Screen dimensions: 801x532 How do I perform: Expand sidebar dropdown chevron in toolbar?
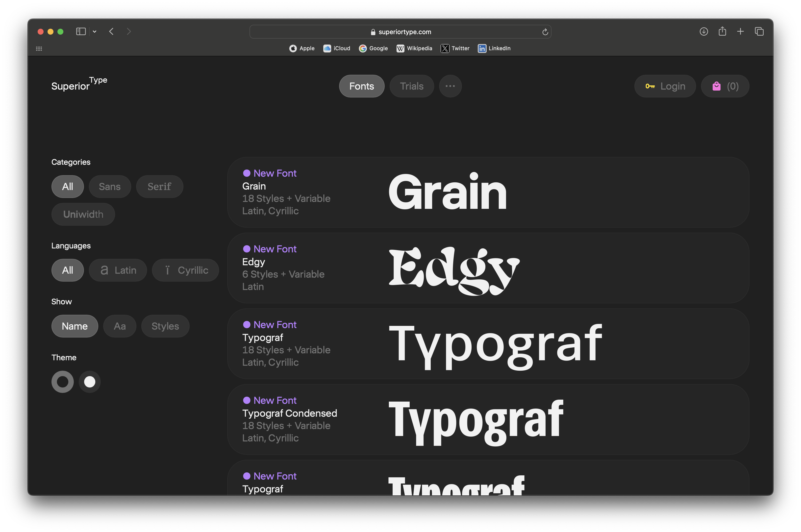(95, 32)
